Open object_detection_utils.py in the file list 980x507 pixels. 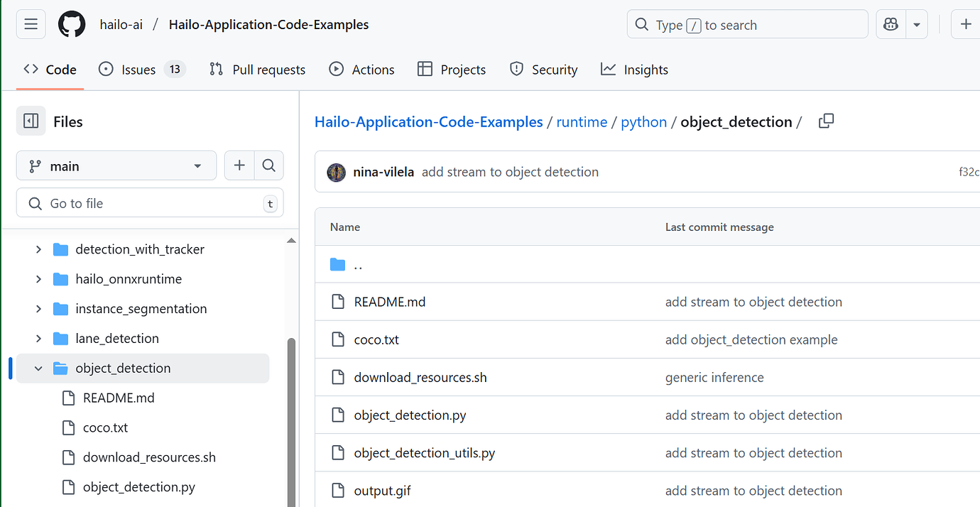pos(425,452)
